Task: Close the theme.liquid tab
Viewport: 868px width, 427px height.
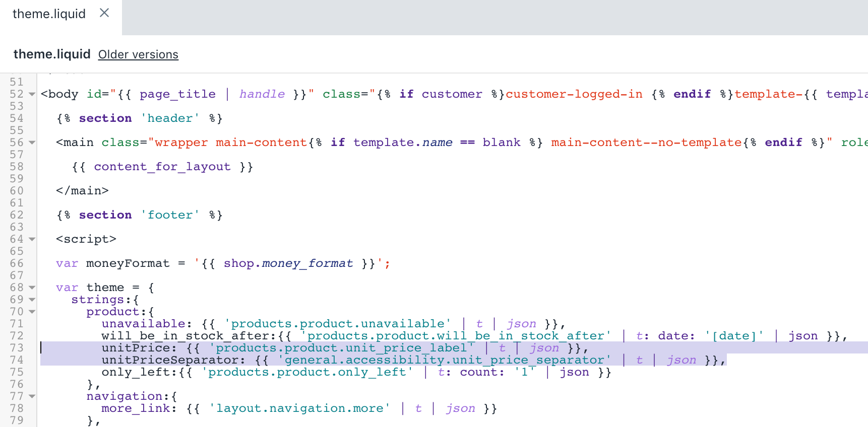Action: point(104,13)
